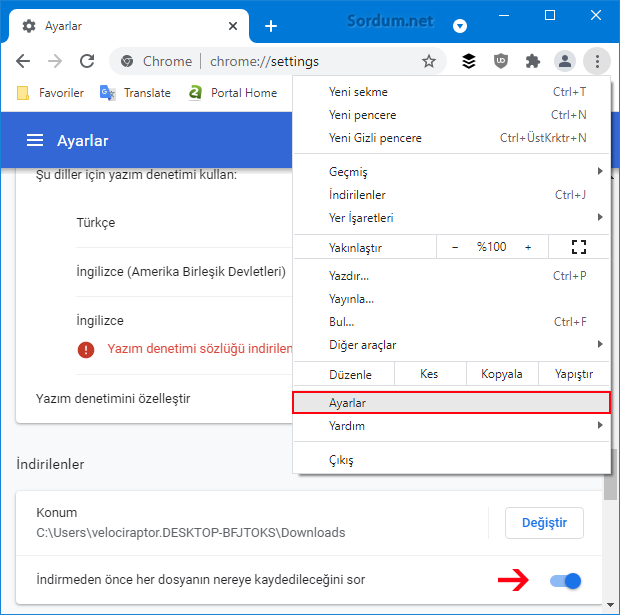This screenshot has height=615, width=620.
Task: Click the blue circle dropdown icon in title bar
Action: pos(459,26)
